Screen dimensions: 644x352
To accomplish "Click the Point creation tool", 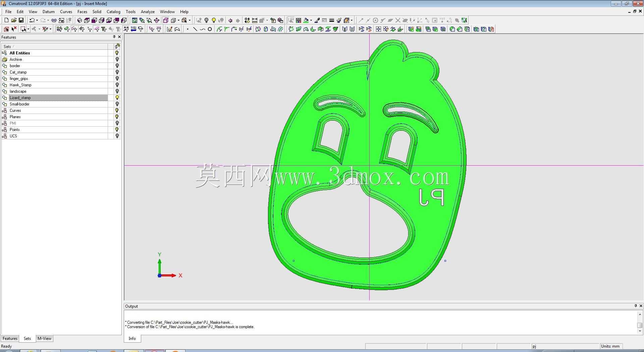I will coord(187,29).
